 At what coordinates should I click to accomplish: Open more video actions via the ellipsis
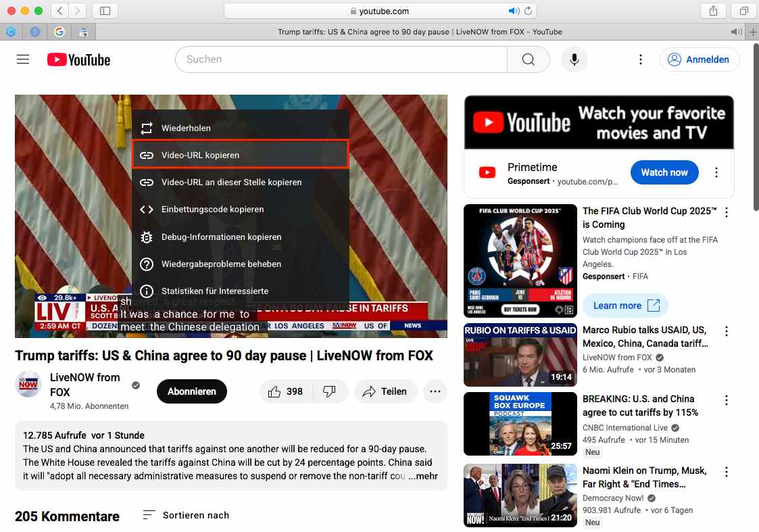[x=435, y=391]
